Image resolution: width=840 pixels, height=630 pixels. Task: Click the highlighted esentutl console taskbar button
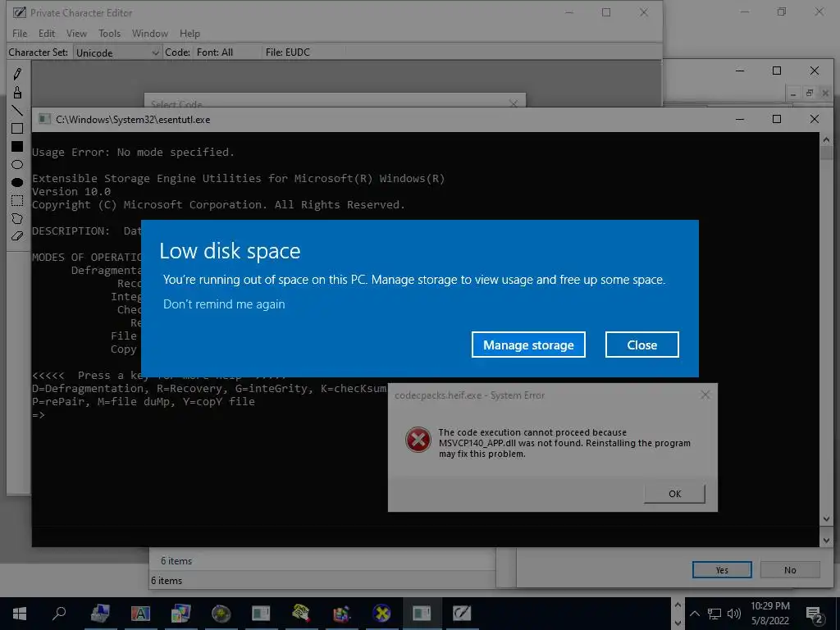422,614
